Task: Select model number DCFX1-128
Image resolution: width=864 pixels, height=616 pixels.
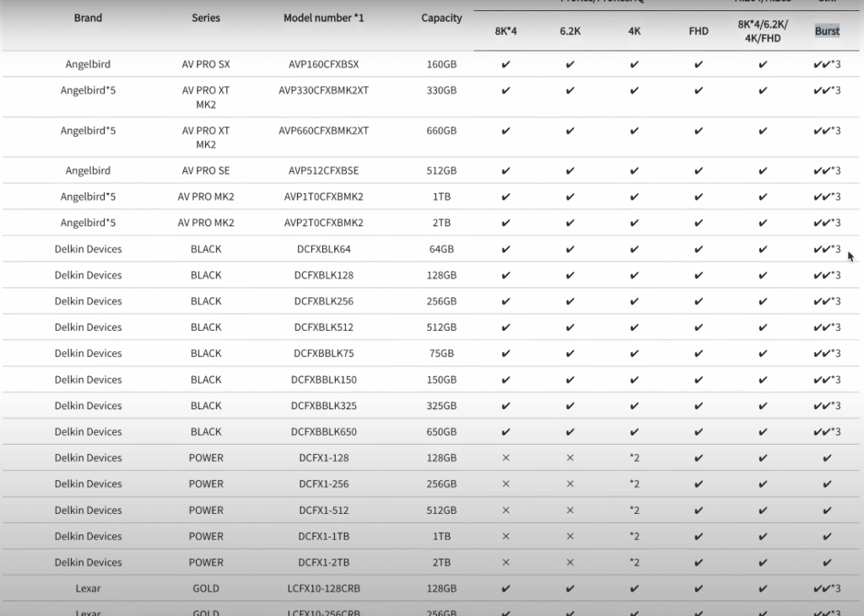Action: [x=324, y=458]
